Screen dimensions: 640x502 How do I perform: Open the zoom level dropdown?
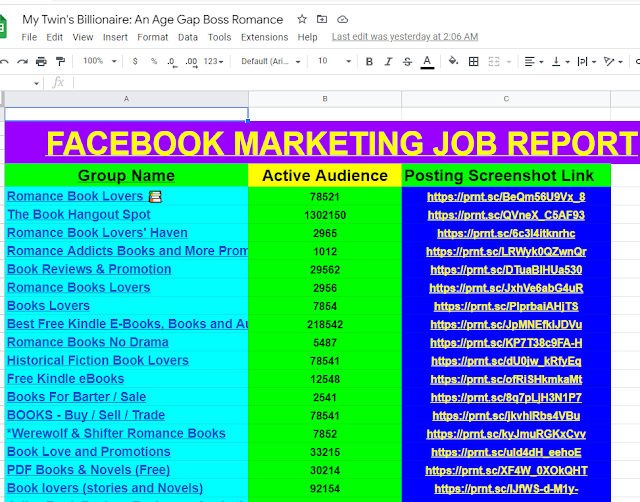100,61
